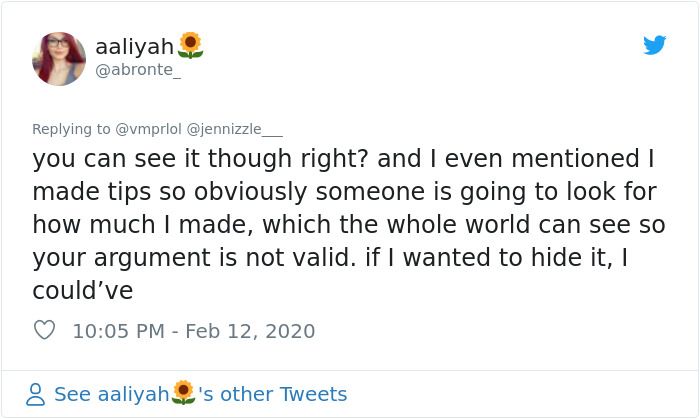Click the Feb 12, 2020 date
This screenshot has width=700, height=419.
point(250,331)
